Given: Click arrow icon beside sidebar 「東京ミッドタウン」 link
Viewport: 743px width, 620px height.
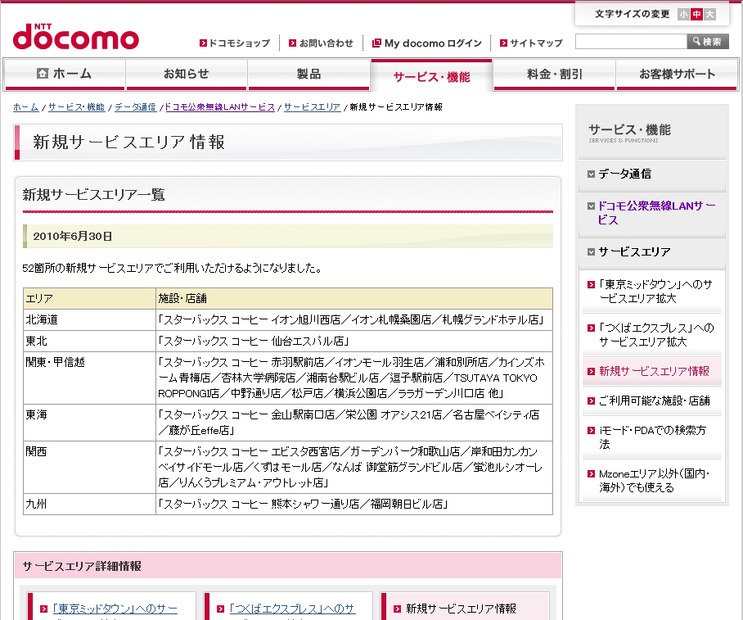Looking at the screenshot, I should [591, 284].
